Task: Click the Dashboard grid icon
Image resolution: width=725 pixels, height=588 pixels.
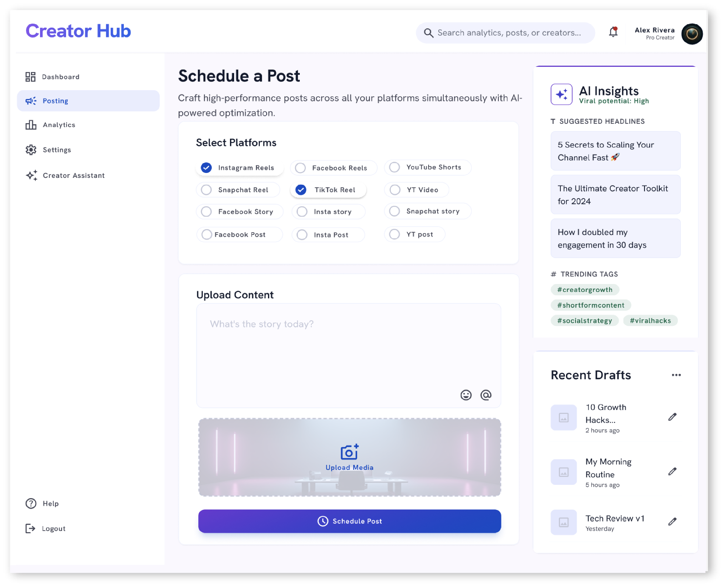Action: pos(31,77)
